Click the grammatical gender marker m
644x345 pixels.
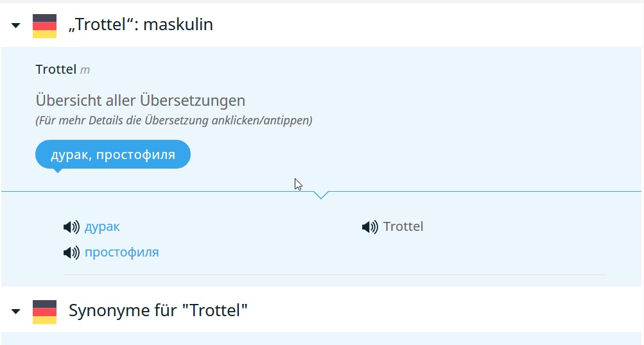tap(85, 70)
